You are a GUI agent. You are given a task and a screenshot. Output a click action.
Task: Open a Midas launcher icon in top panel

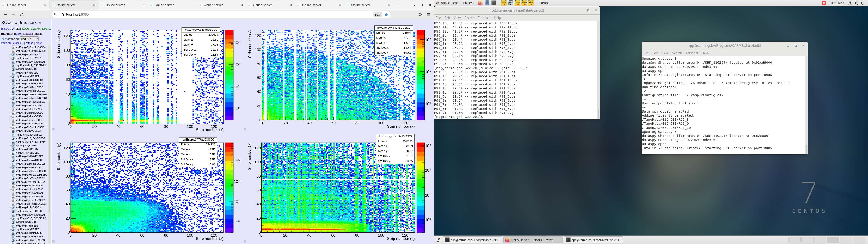(x=504, y=3)
